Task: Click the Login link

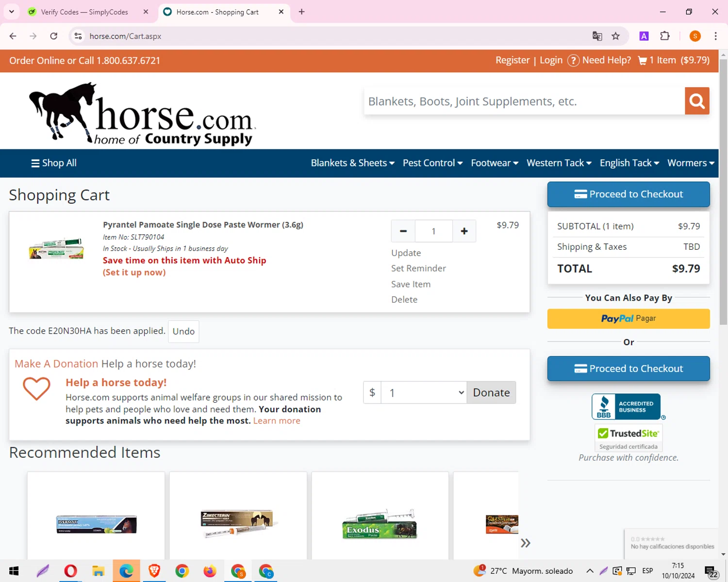Action: click(x=551, y=61)
